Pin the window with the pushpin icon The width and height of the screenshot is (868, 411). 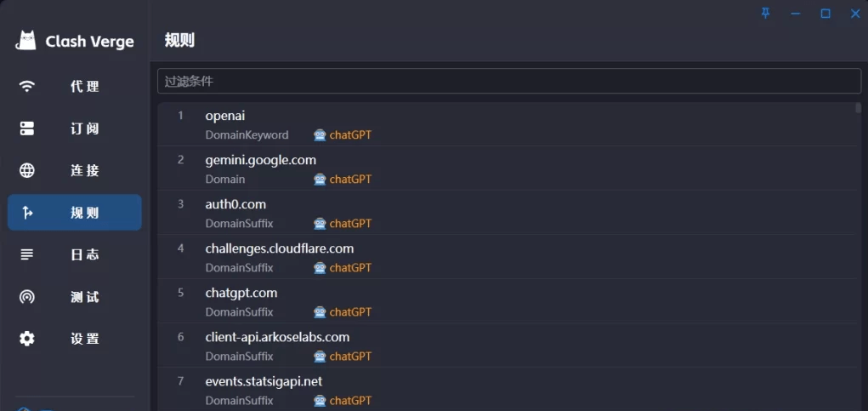click(766, 14)
